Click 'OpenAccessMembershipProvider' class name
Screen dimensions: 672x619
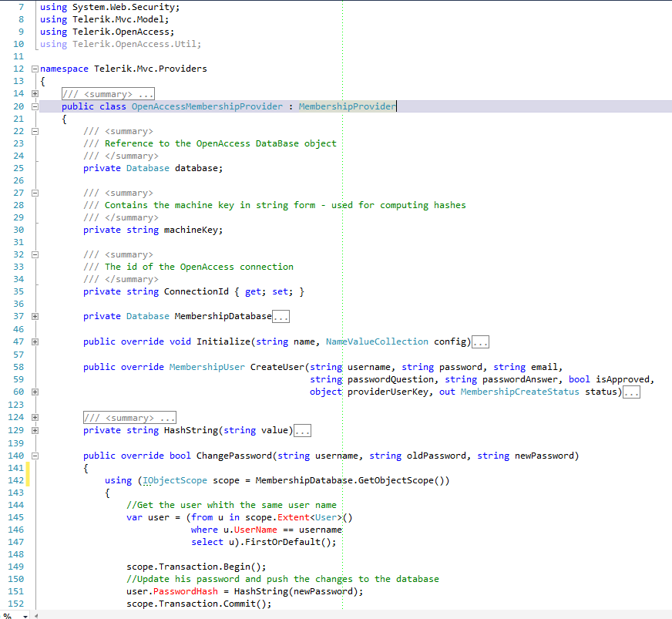[x=207, y=106]
